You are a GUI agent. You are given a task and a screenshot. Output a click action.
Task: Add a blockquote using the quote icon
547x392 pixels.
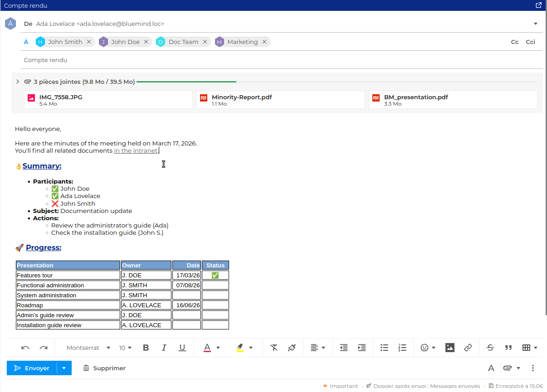tap(508, 348)
